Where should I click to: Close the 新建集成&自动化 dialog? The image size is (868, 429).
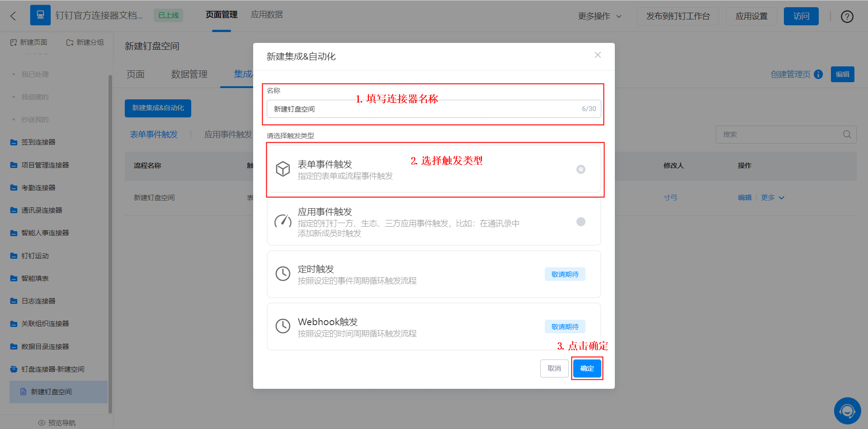pos(598,55)
